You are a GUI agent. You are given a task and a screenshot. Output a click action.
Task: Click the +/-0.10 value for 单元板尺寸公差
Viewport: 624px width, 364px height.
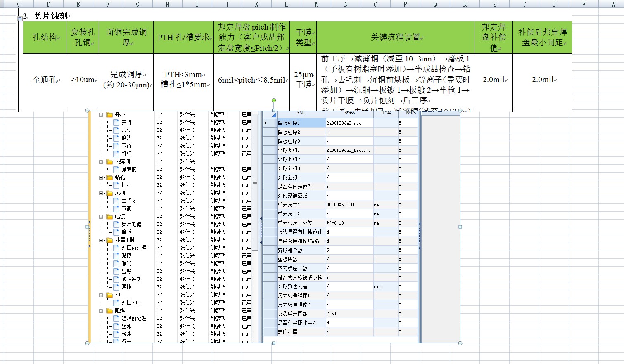(335, 223)
